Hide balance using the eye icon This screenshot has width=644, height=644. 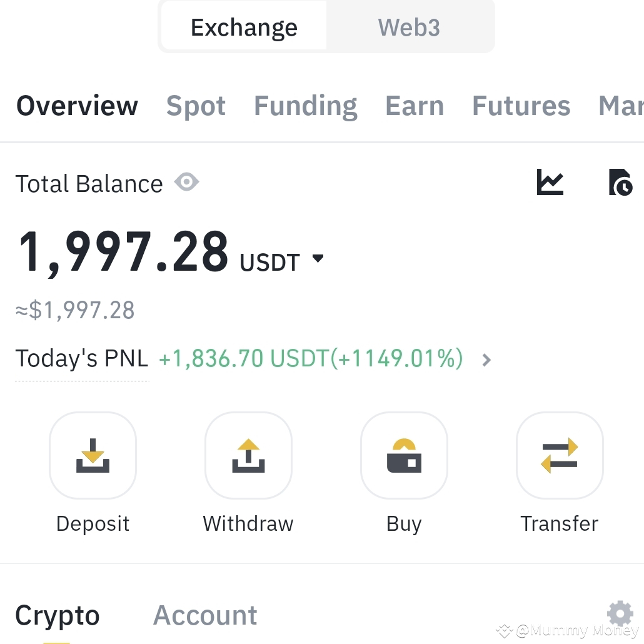pos(186,182)
